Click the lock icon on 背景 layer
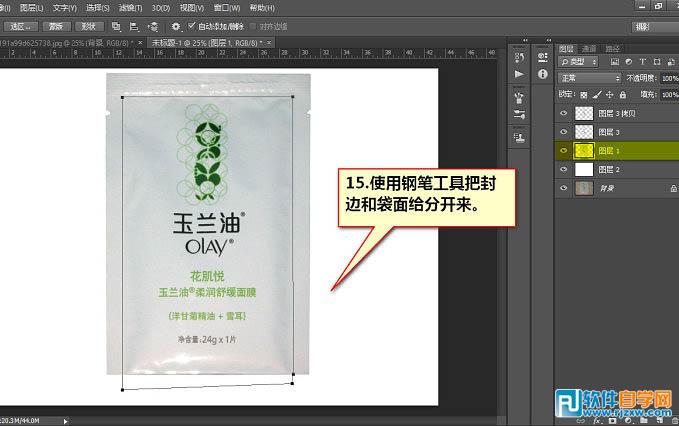The height and width of the screenshot is (426, 679). [673, 188]
